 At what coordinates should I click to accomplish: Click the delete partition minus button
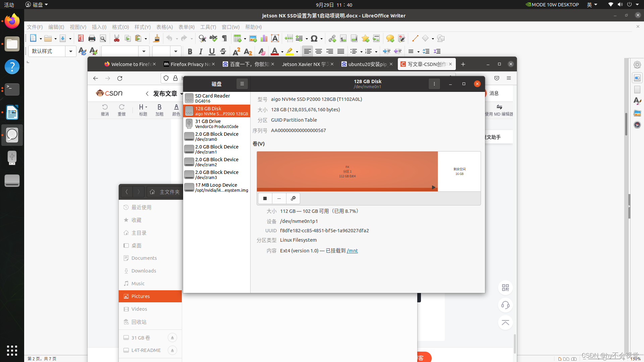click(279, 198)
